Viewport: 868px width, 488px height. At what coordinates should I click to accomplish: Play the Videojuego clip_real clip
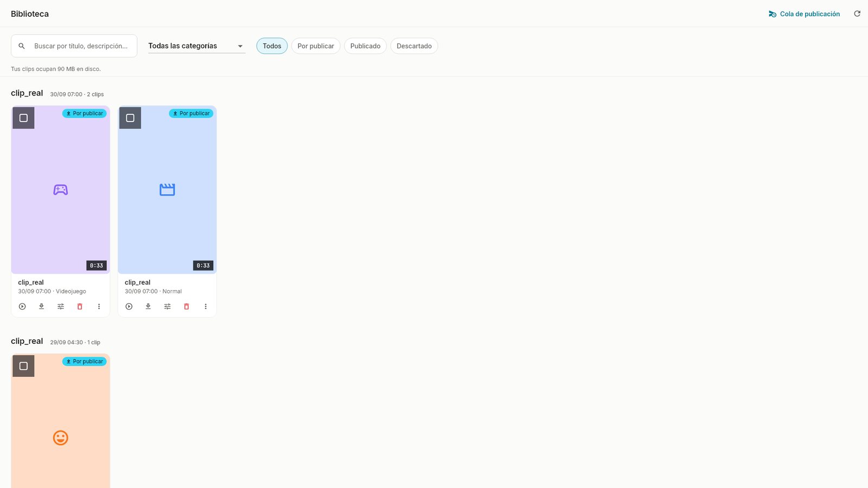(x=22, y=306)
